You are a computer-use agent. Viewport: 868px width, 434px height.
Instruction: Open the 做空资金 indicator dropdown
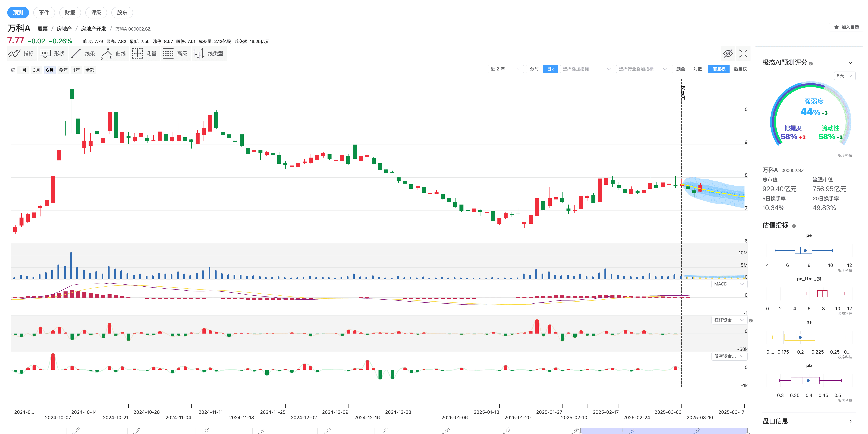point(729,356)
